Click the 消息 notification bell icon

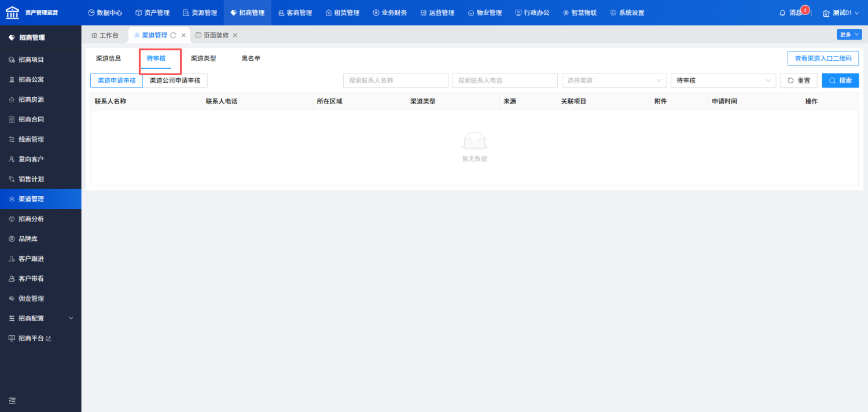[783, 13]
